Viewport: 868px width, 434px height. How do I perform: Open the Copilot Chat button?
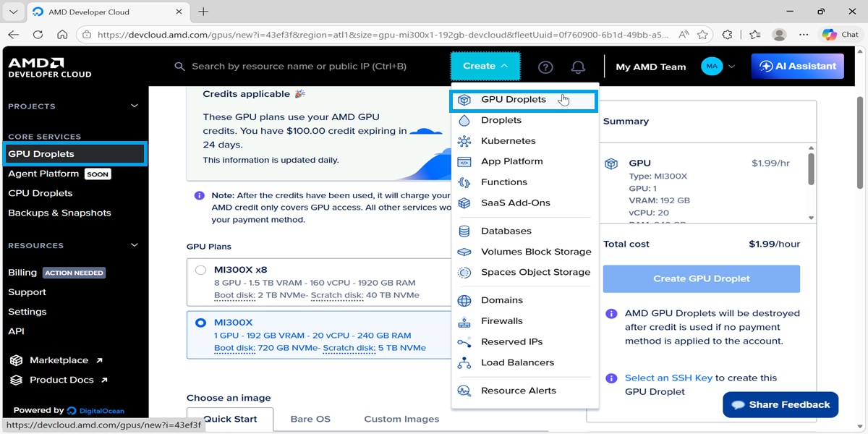[841, 34]
